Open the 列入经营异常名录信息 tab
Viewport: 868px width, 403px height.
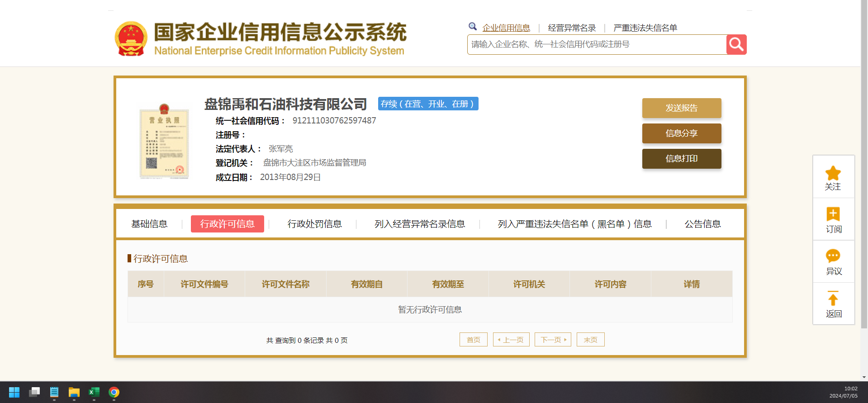click(420, 224)
